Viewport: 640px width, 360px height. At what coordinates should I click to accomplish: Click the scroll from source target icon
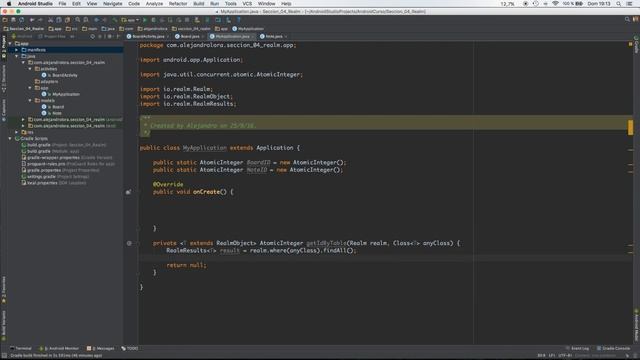coord(93,36)
